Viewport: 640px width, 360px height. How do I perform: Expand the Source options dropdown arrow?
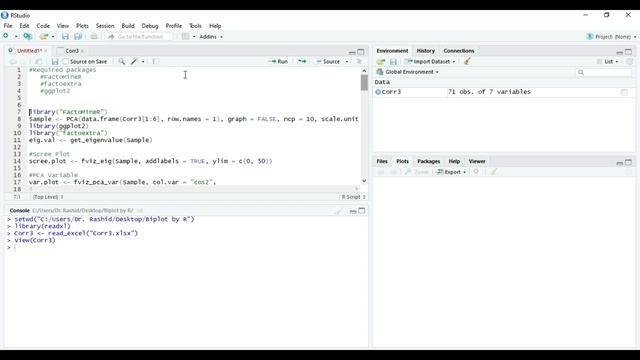pyautogui.click(x=347, y=62)
